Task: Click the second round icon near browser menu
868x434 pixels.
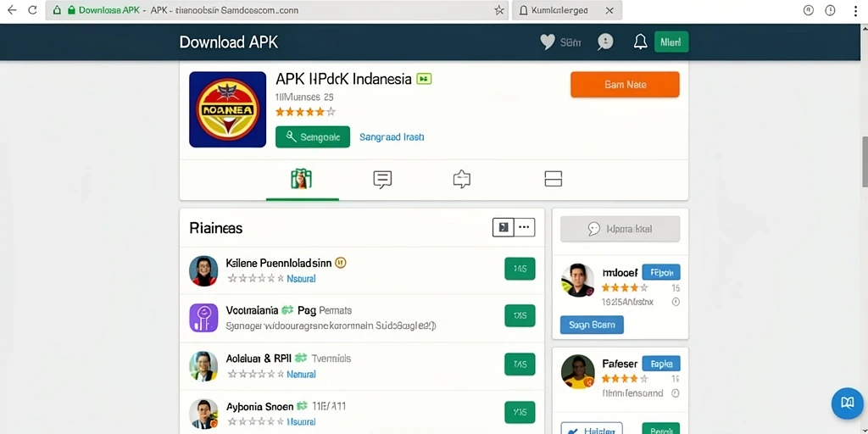Action: coord(830,10)
